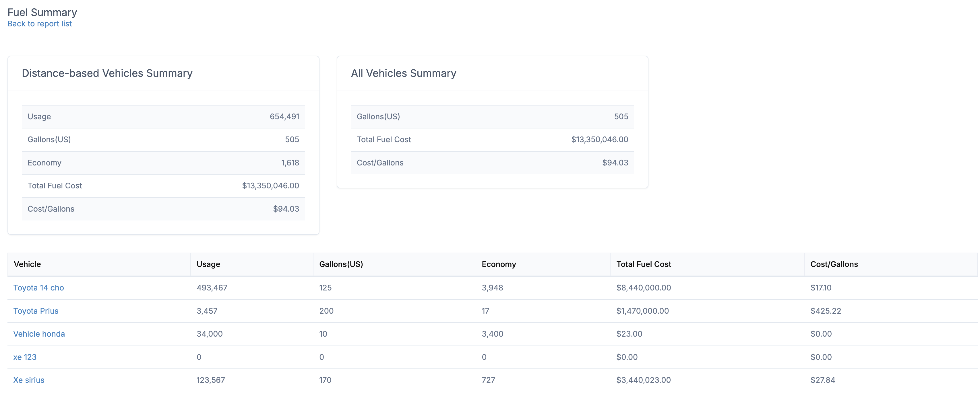Screen dimensions: 980x402
Task: Click the Fuel Summary page title
Action: point(42,12)
